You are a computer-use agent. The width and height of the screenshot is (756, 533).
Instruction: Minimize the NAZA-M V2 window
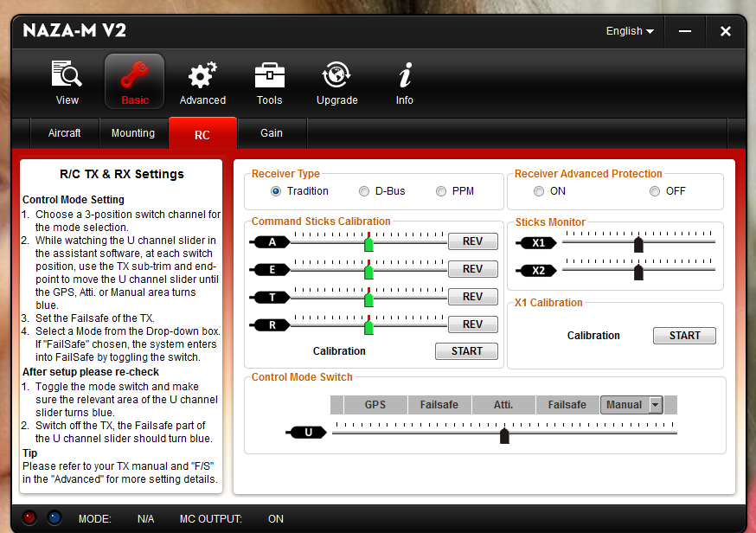pos(685,31)
